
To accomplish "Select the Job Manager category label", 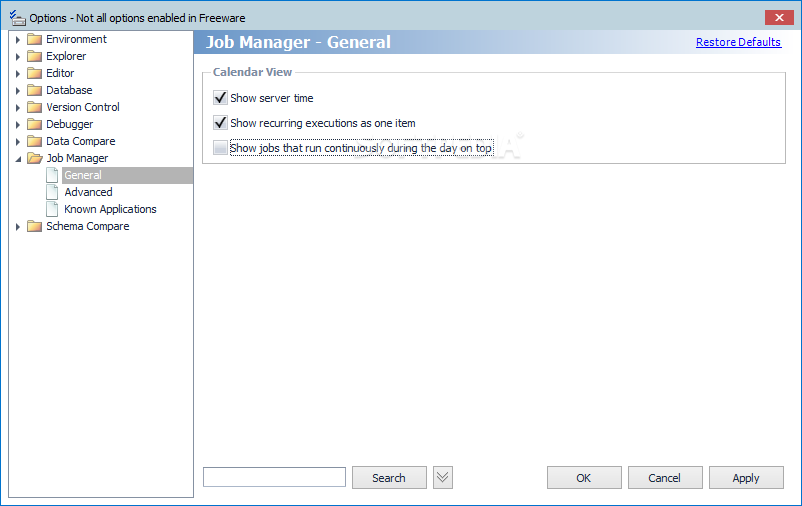I will tap(77, 158).
